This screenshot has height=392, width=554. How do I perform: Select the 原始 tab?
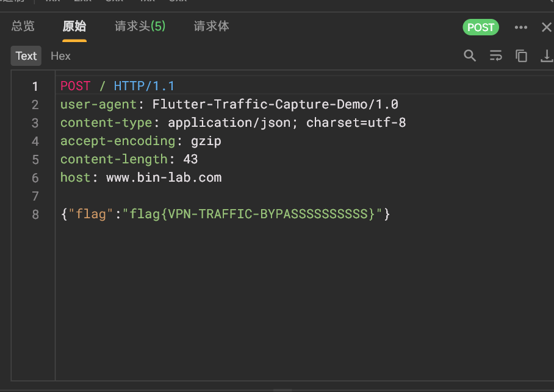pyautogui.click(x=74, y=26)
